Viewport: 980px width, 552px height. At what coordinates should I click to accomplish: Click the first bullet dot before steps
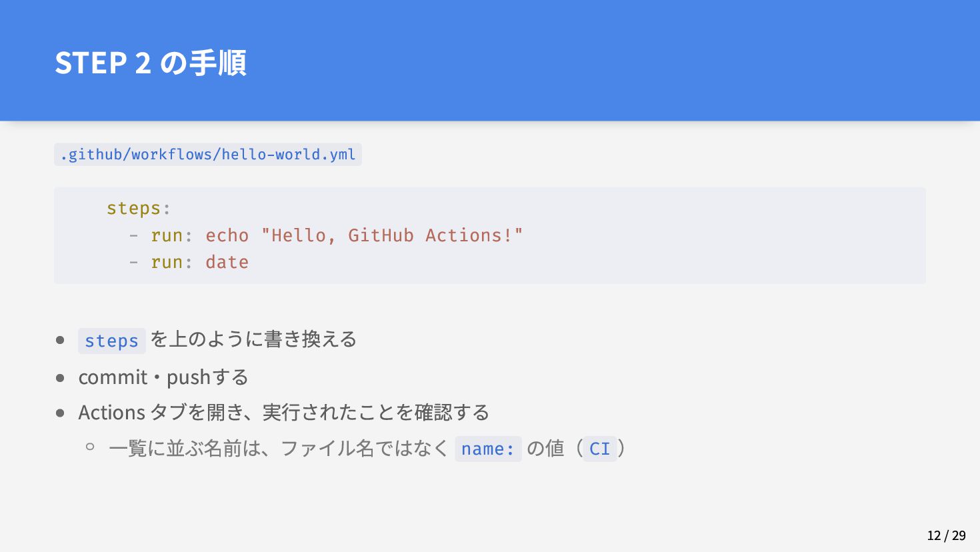(x=60, y=340)
